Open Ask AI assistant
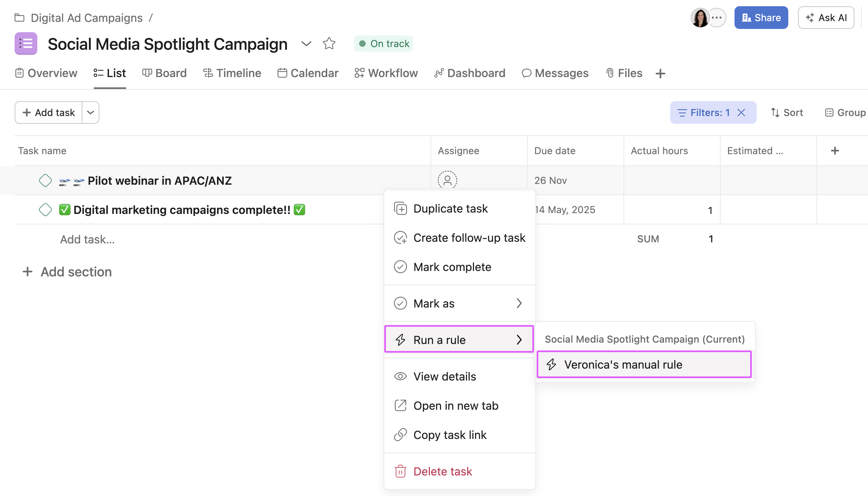 [826, 17]
